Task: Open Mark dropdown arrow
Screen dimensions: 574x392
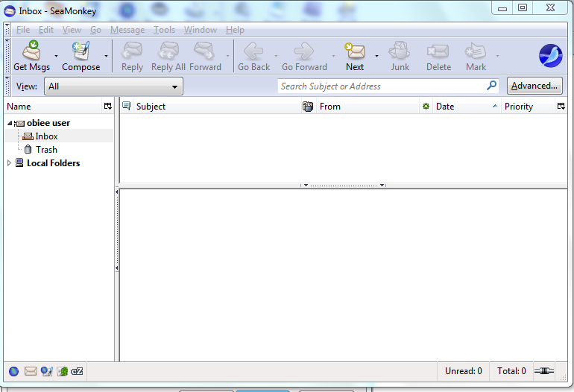Action: click(497, 56)
